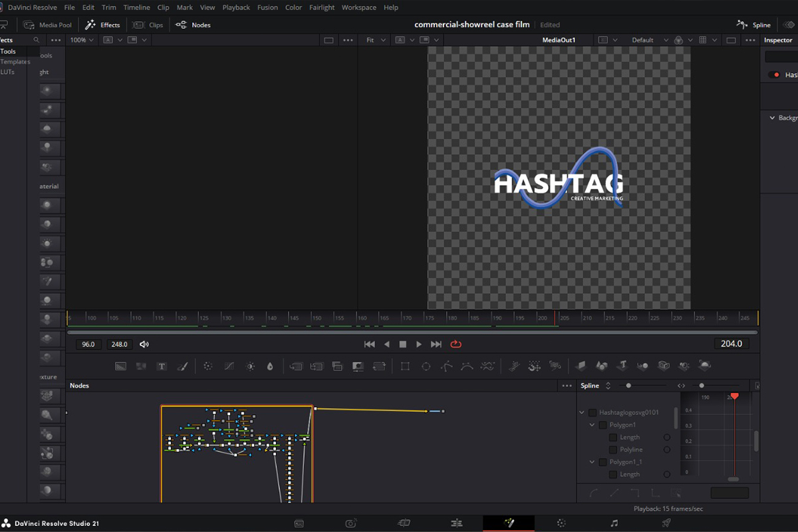Toggle loop playback mode
The height and width of the screenshot is (532, 798).
click(x=456, y=344)
